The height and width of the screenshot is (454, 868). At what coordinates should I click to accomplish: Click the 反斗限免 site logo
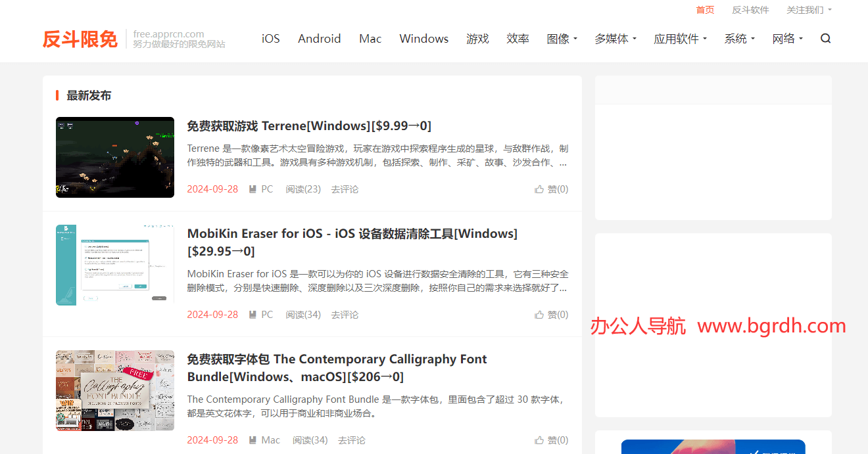(x=80, y=39)
